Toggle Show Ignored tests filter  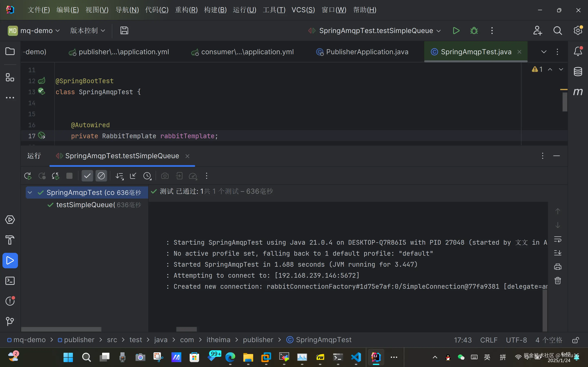(x=101, y=176)
